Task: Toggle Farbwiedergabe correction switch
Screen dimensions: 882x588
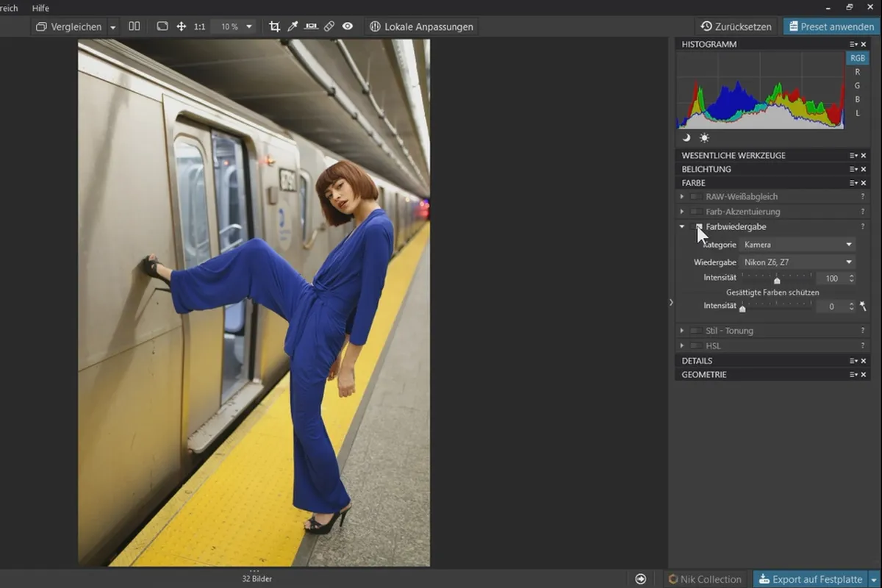Action: coord(698,227)
